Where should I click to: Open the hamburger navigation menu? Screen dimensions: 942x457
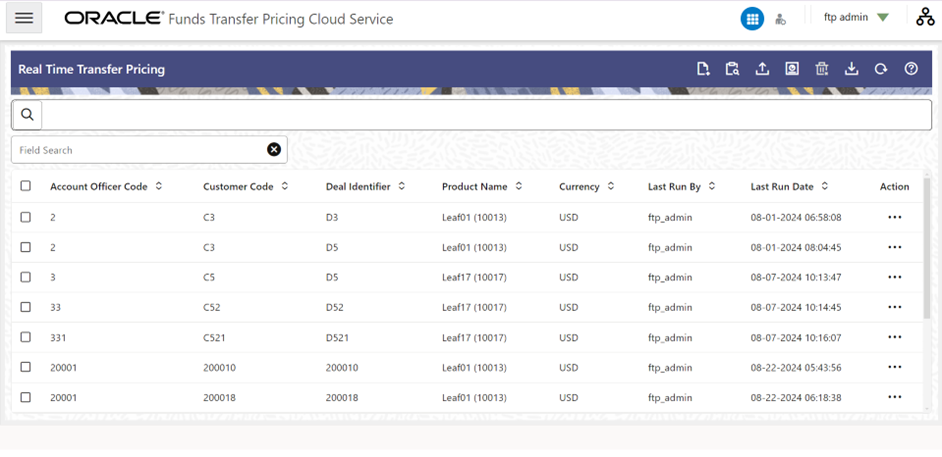24,18
